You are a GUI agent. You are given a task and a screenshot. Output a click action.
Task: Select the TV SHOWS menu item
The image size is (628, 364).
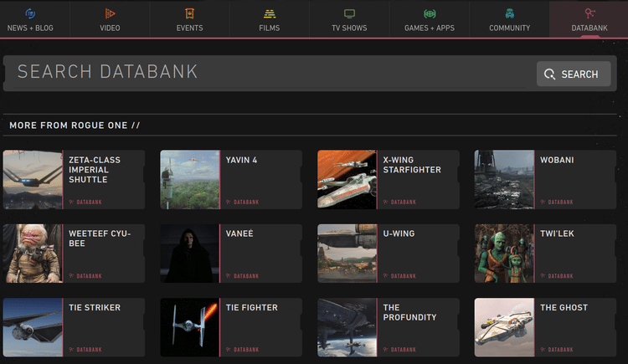pos(349,28)
